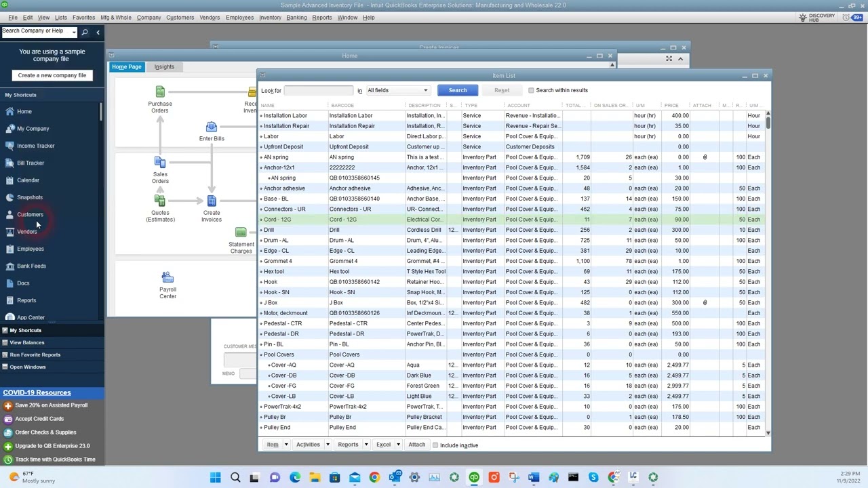Open Discovery Hub in the top right

[817, 17]
